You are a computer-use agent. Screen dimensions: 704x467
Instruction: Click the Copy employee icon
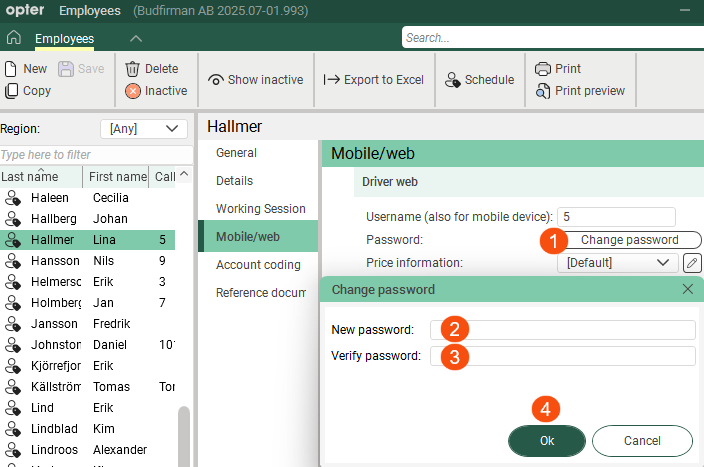12,91
